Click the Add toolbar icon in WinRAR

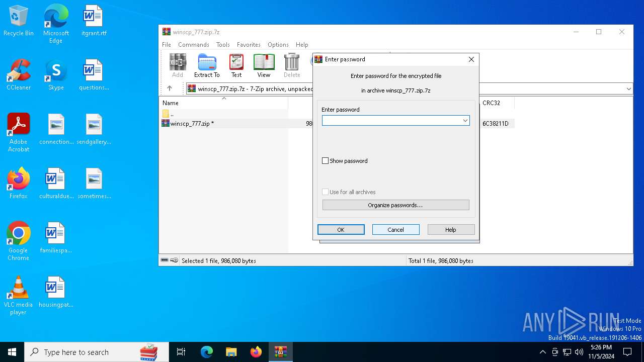tap(178, 66)
